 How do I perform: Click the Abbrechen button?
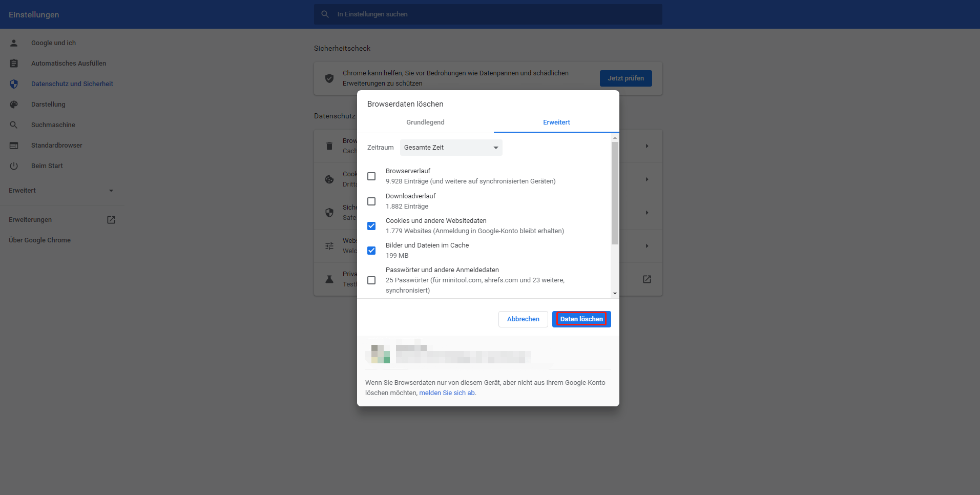click(523, 319)
